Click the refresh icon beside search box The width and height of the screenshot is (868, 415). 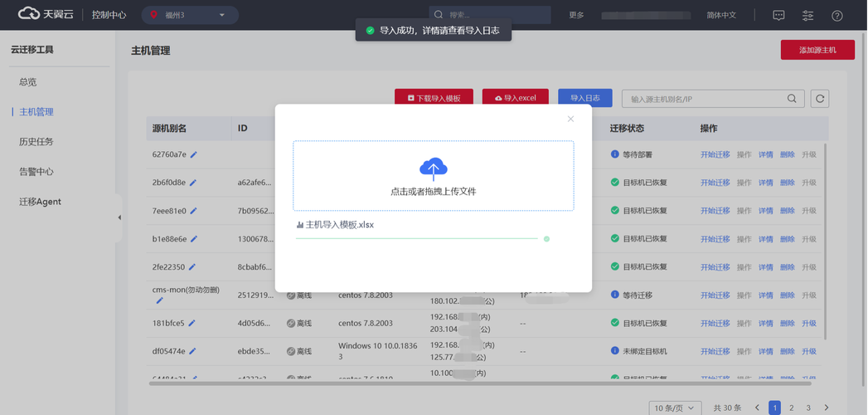[x=820, y=99]
